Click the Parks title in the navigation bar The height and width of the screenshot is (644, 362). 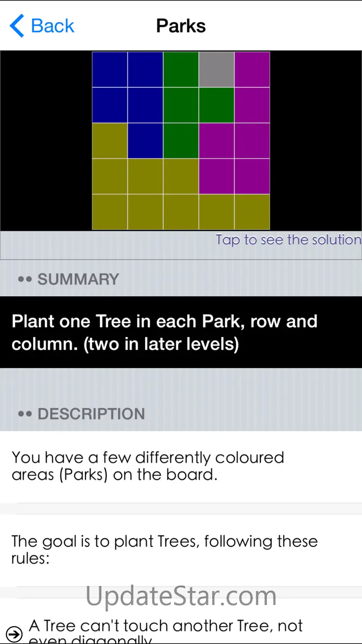pyautogui.click(x=181, y=26)
